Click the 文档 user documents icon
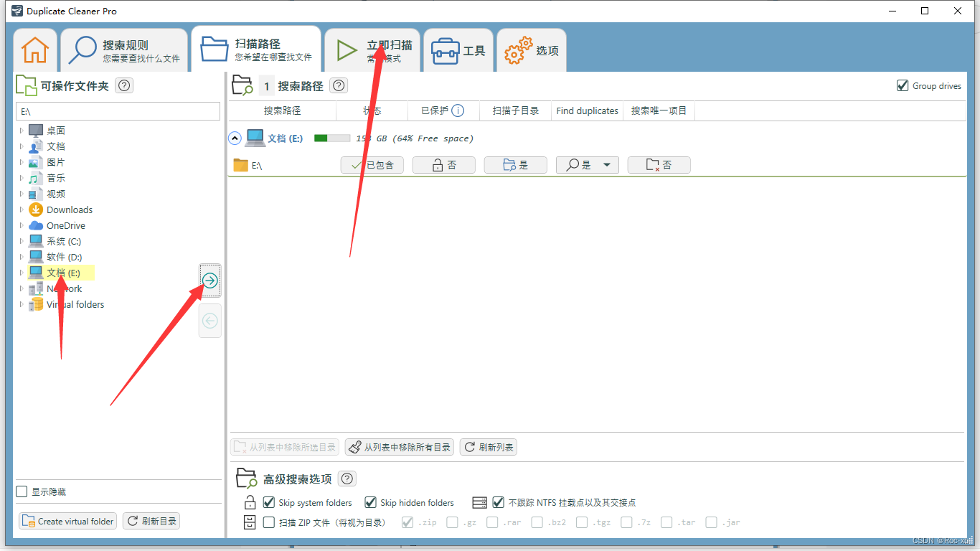 click(36, 146)
